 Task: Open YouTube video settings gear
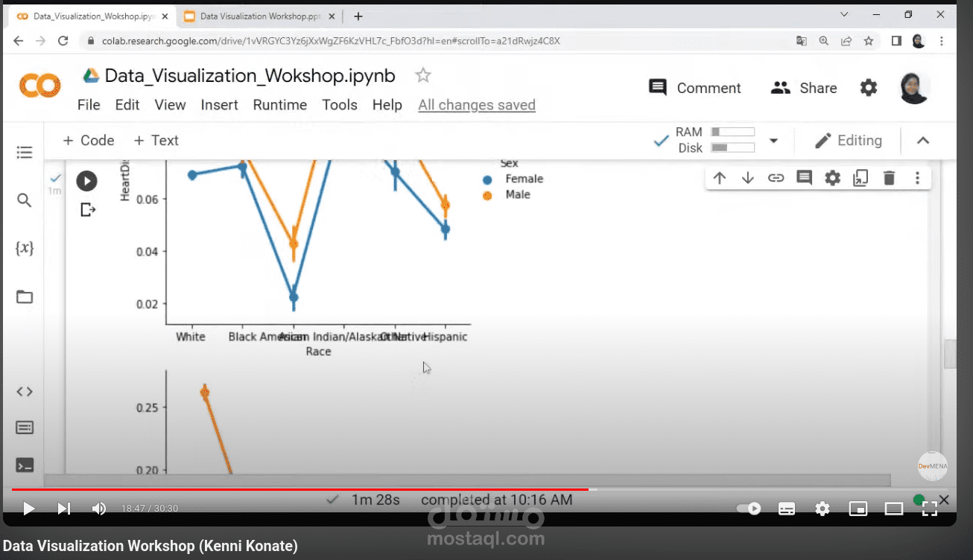(822, 509)
